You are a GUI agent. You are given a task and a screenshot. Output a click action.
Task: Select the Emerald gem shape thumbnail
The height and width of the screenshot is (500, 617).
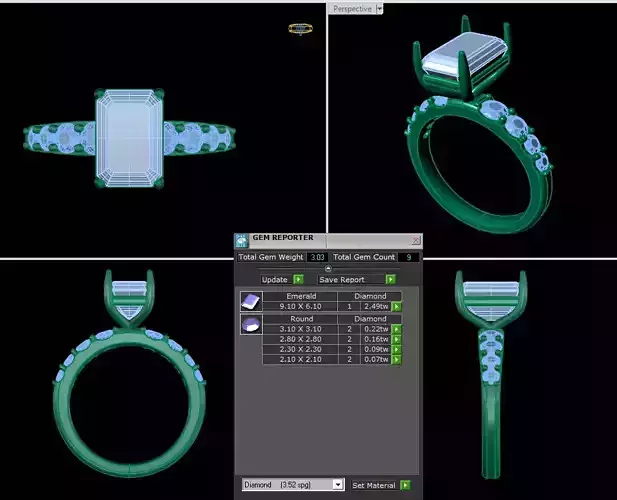(251, 301)
